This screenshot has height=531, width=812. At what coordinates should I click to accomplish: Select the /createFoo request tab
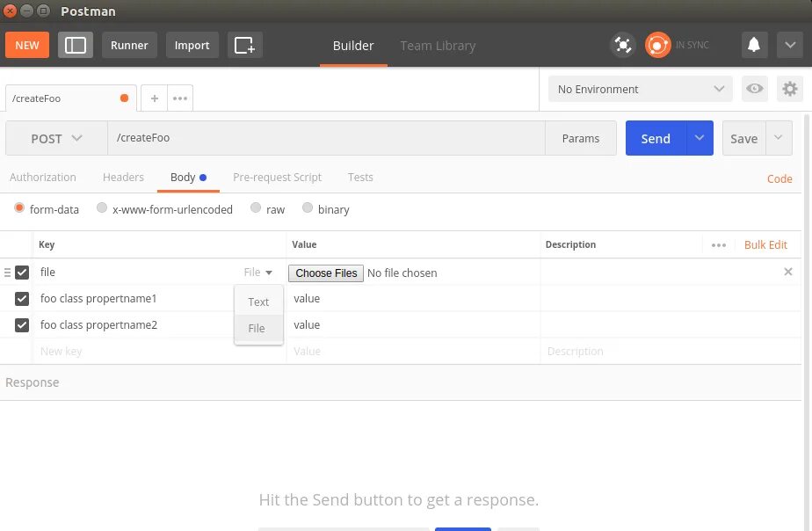tap(71, 98)
